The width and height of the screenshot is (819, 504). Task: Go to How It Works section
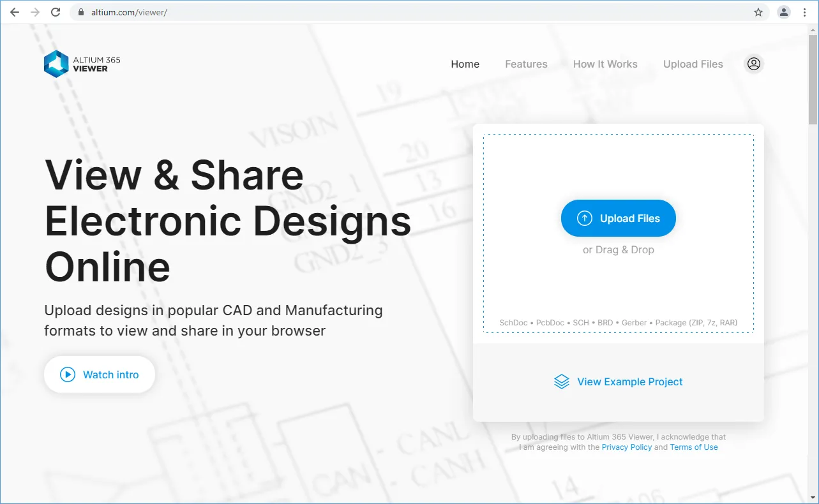click(605, 64)
